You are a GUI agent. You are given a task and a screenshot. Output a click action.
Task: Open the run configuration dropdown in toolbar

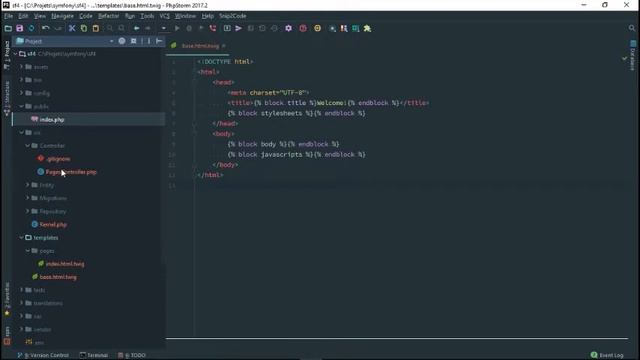[x=163, y=29]
